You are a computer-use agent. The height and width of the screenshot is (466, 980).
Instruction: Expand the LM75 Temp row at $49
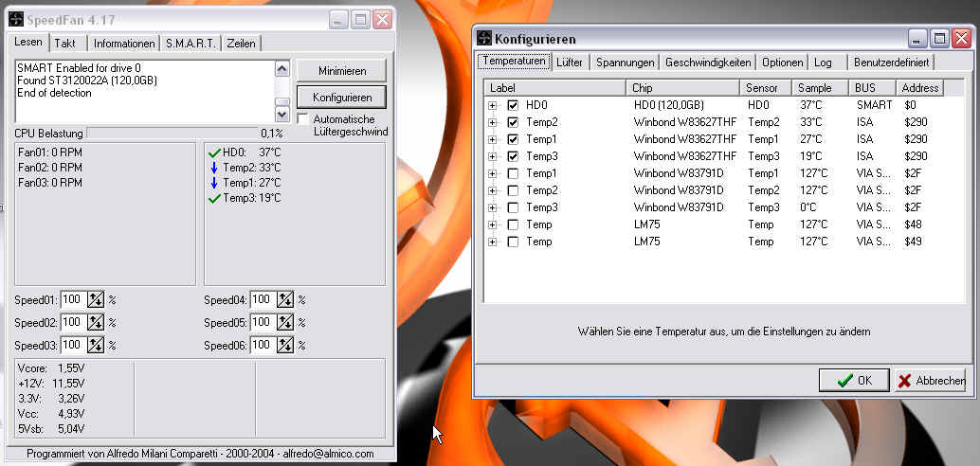(493, 242)
